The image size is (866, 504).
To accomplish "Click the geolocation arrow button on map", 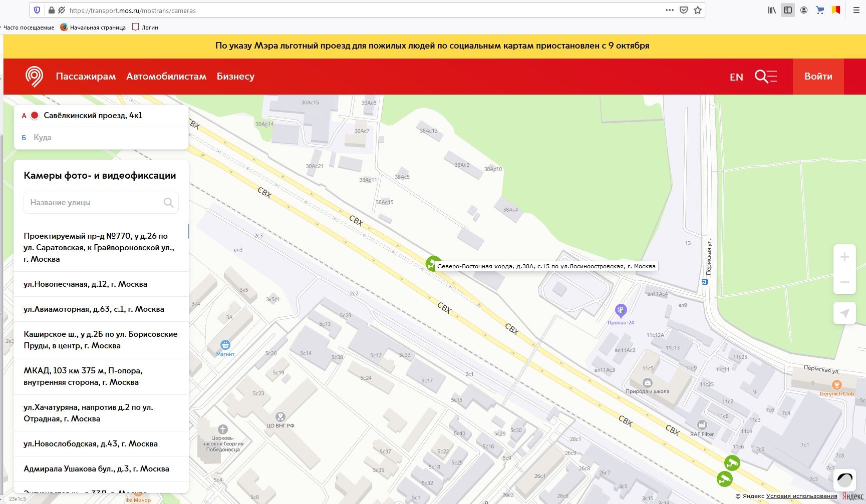I will click(x=844, y=313).
